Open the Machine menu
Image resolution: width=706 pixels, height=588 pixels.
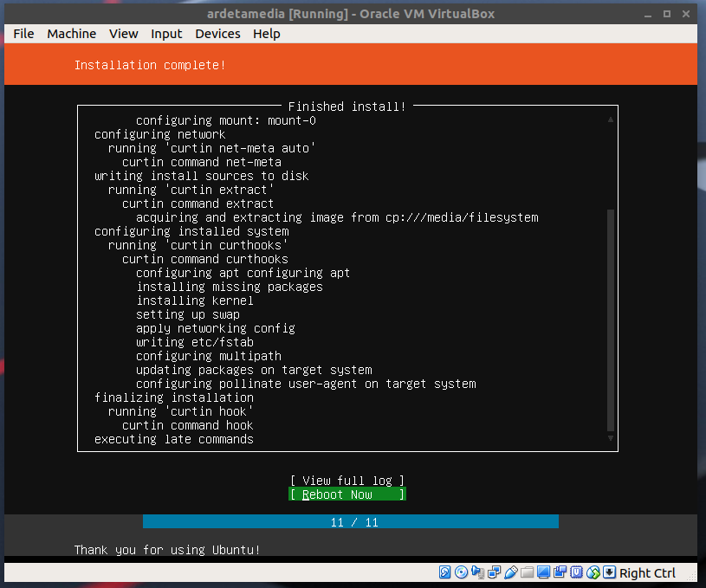pos(72,34)
